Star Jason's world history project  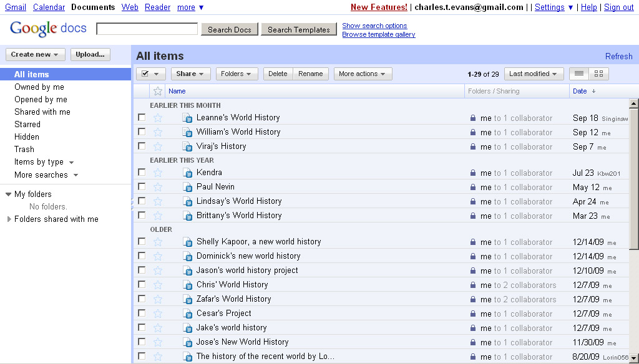[x=158, y=271]
